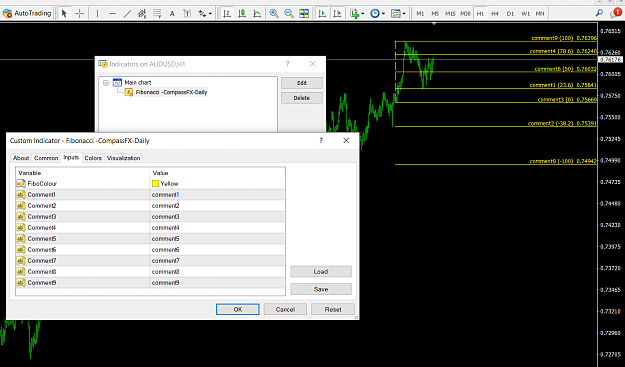Click the Load button
The width and height of the screenshot is (625, 367).
(x=321, y=272)
